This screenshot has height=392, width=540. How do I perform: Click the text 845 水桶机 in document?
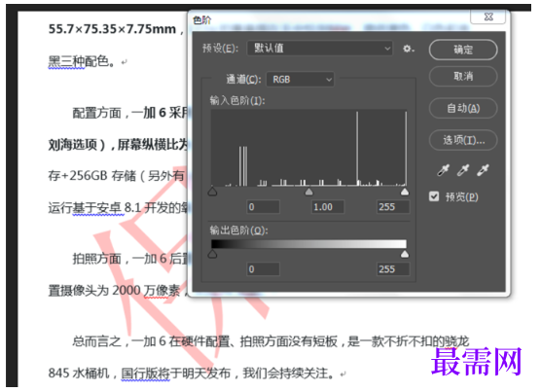click(x=79, y=374)
